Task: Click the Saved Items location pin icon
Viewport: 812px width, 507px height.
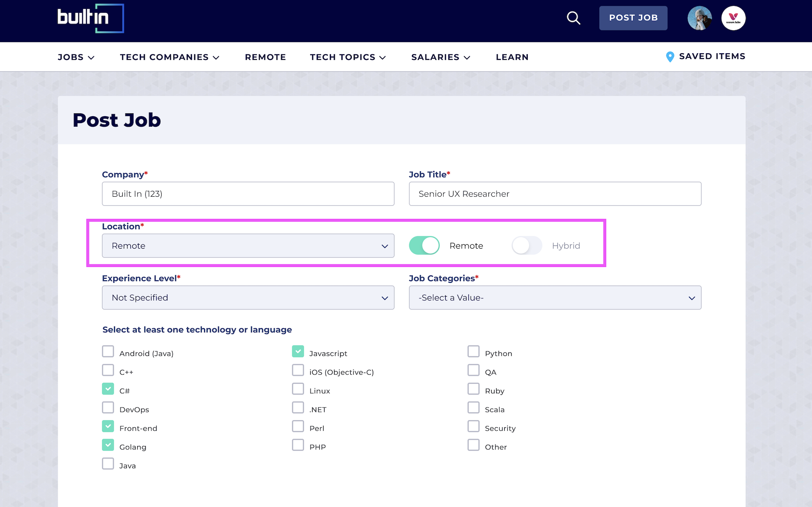Action: pyautogui.click(x=669, y=57)
